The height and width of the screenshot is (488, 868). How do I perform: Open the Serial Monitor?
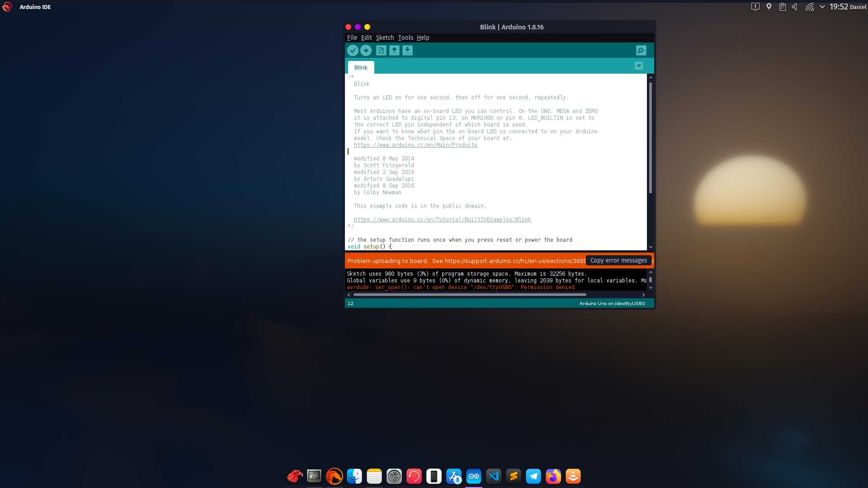click(x=641, y=50)
